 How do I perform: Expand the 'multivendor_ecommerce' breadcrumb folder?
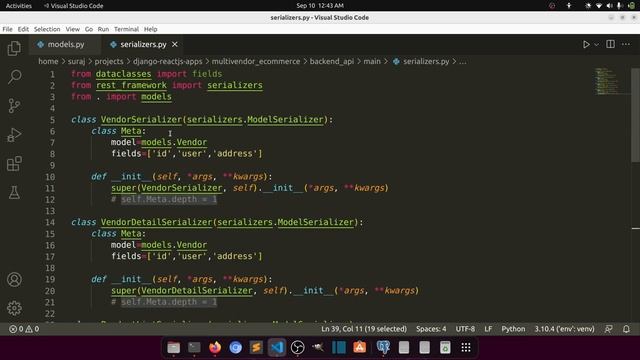coord(256,62)
